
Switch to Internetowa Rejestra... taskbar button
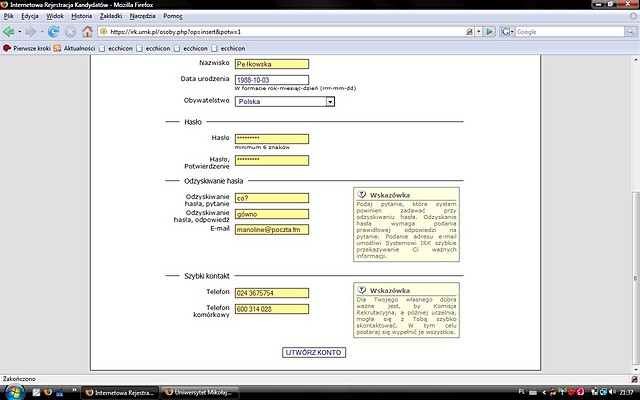pos(120,393)
